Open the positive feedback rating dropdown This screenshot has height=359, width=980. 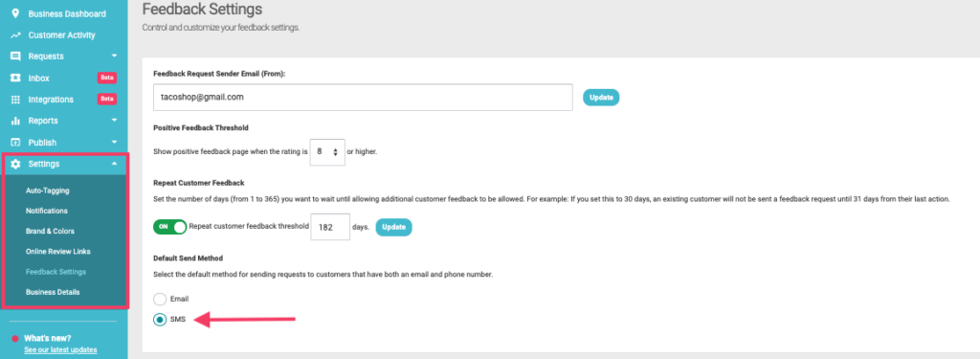tap(327, 152)
